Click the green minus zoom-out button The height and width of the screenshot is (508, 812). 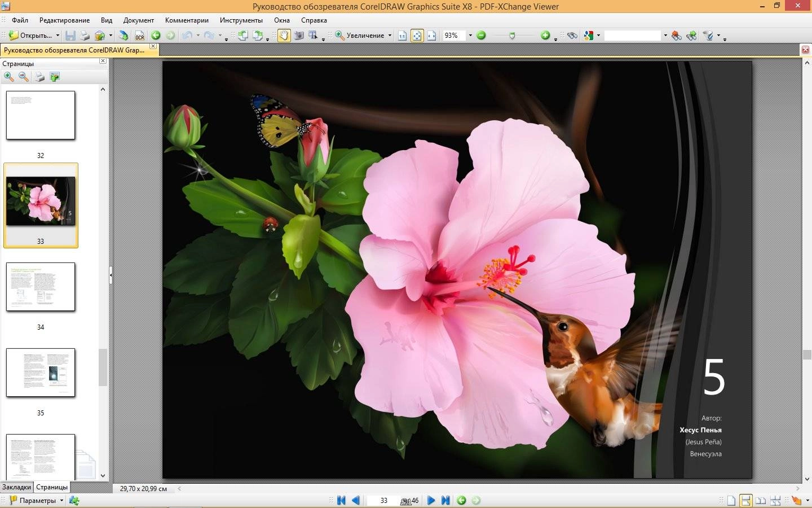tap(481, 36)
